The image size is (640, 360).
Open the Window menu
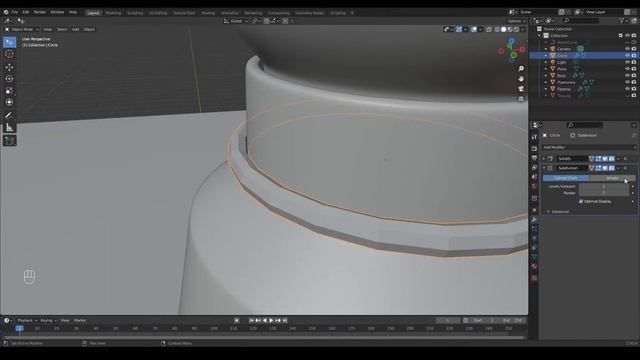(57, 12)
